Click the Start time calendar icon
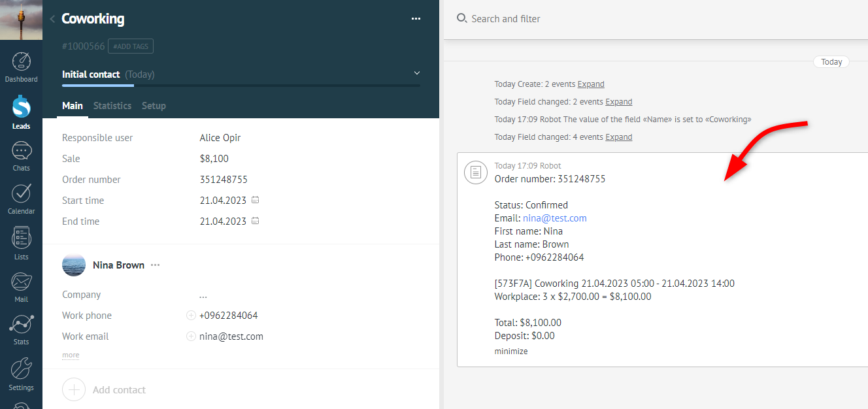This screenshot has height=409, width=868. tap(256, 200)
